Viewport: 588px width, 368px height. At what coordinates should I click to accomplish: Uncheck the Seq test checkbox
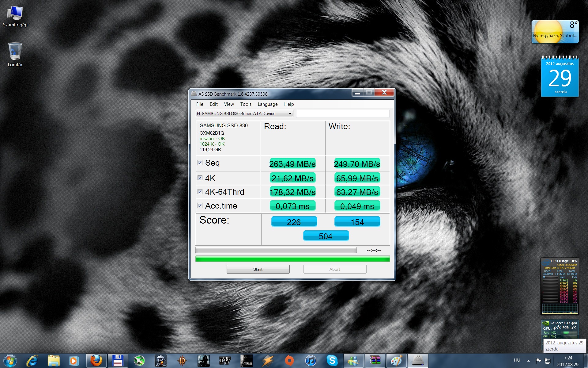(200, 163)
